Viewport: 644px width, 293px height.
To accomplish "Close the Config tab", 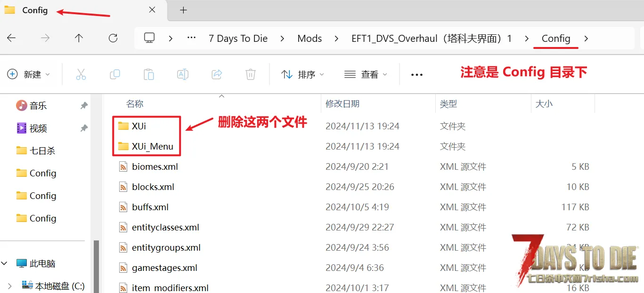I will tap(152, 10).
